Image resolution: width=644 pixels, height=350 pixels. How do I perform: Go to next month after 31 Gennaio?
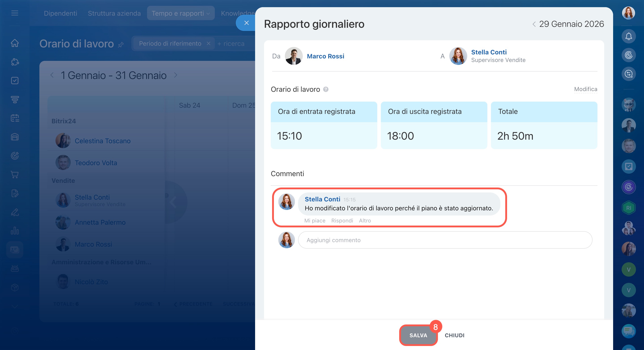click(175, 75)
